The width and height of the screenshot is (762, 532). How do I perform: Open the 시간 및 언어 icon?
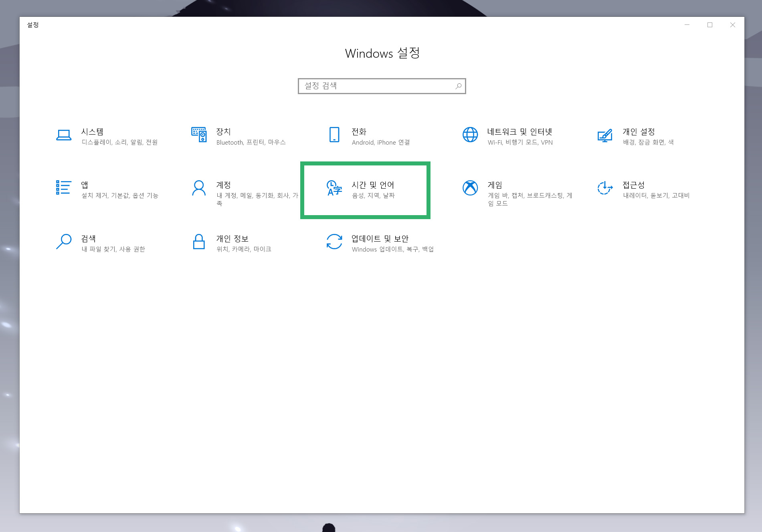pyautogui.click(x=334, y=188)
